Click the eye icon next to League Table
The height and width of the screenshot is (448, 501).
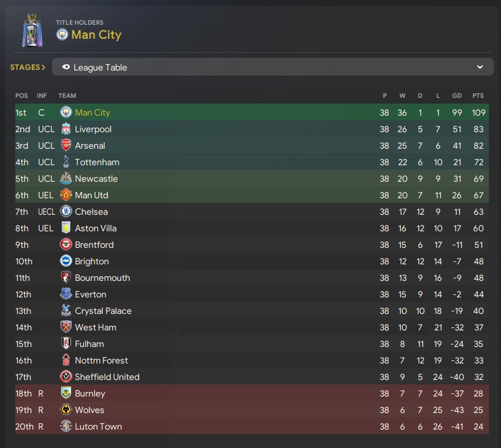[66, 67]
